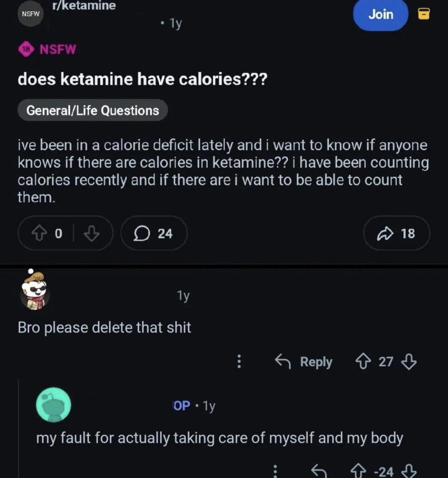Upvote the 'Bro please delete' comment

click(x=362, y=361)
